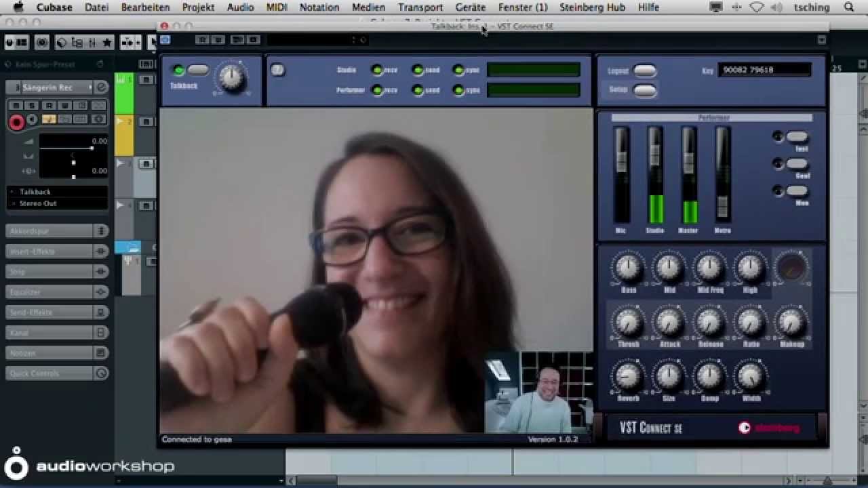Screen dimensions: 868x488
Task: Click the Mid Freq knob
Action: pos(710,268)
